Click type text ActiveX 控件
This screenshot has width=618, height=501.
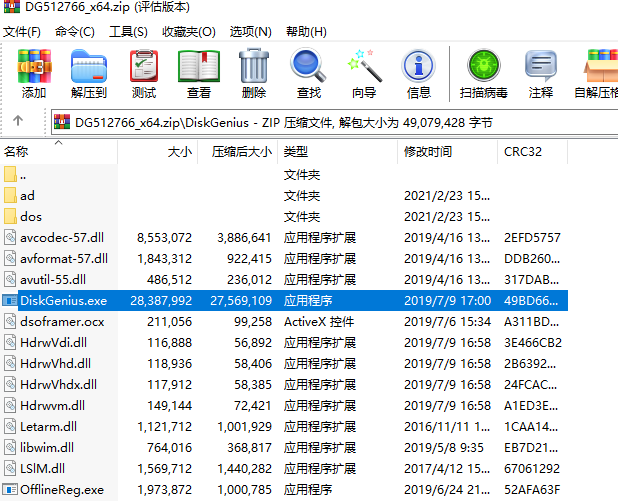(x=319, y=322)
